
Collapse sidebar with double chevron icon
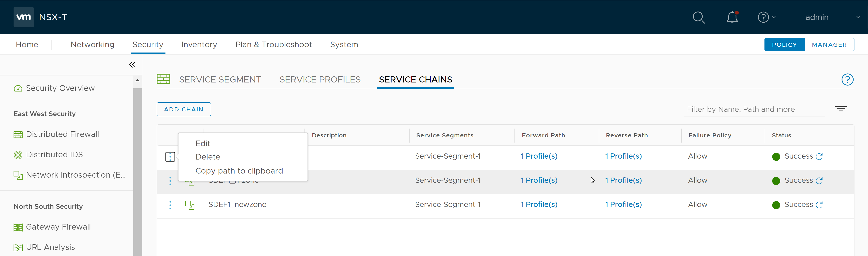click(132, 65)
